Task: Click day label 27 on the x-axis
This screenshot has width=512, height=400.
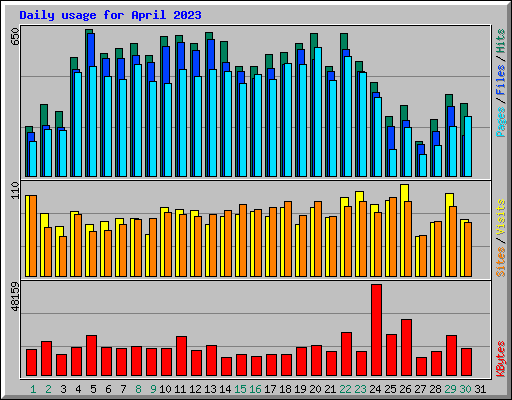Action: coord(420,389)
